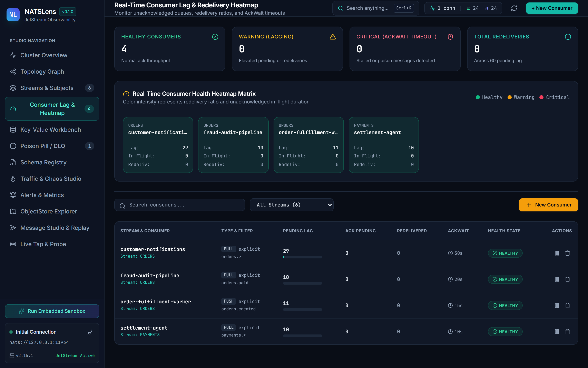The height and width of the screenshot is (368, 588).
Task: Delete the customer-notifications consumer
Action: click(x=568, y=253)
